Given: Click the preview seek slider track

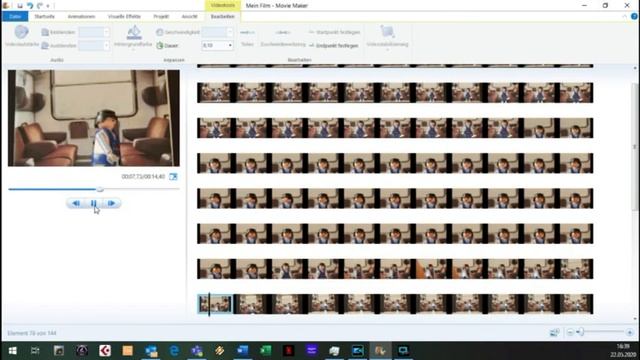Looking at the screenshot, I should (x=93, y=189).
